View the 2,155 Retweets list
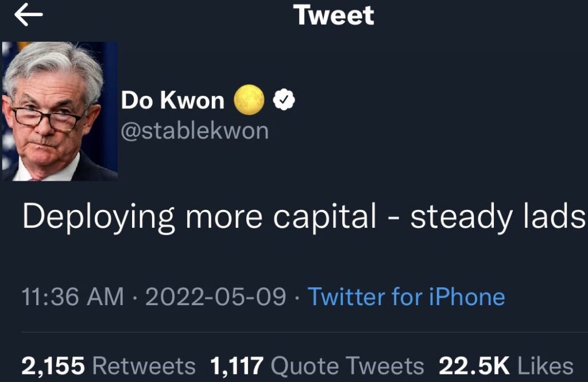Image resolution: width=588 pixels, height=382 pixels. click(109, 367)
